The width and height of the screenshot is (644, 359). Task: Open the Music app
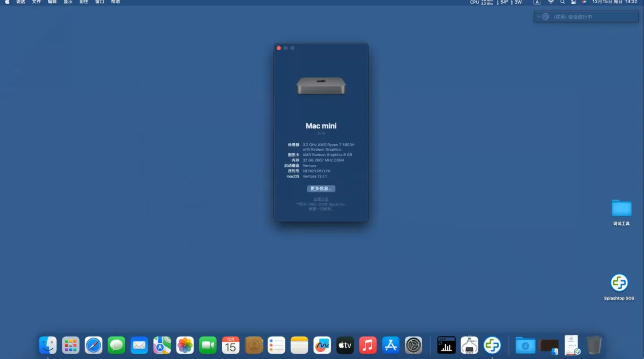[368, 345]
